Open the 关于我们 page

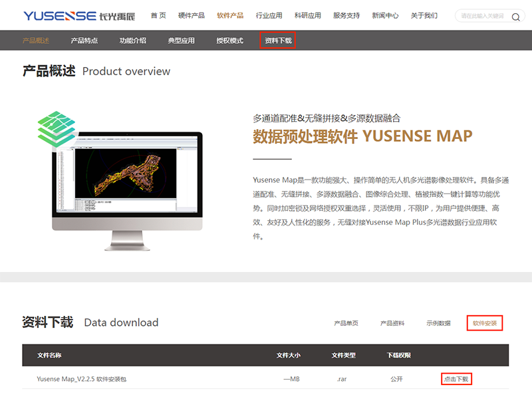[x=424, y=15]
